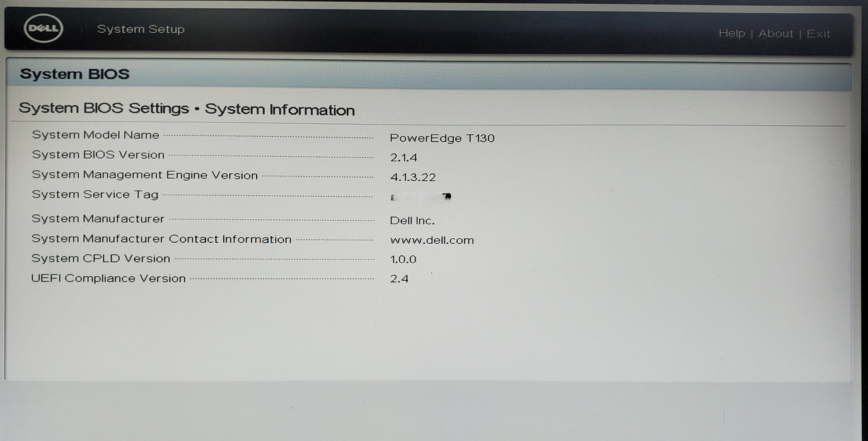Select the System BIOS header
Image resolution: width=868 pixels, height=441 pixels.
click(74, 74)
